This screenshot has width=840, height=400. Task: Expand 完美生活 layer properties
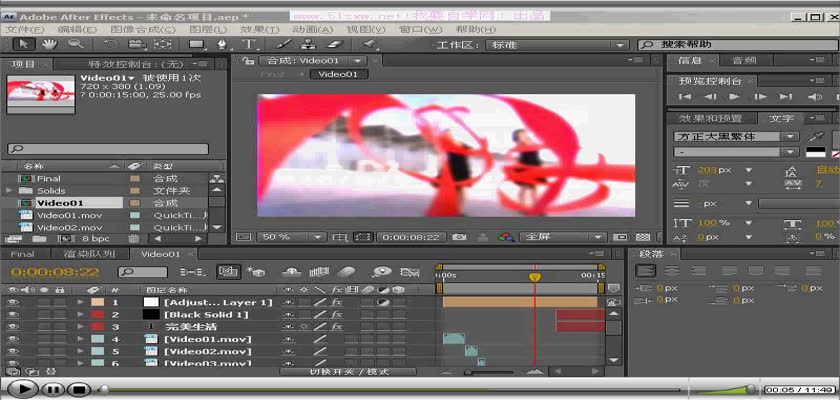pos(80,327)
